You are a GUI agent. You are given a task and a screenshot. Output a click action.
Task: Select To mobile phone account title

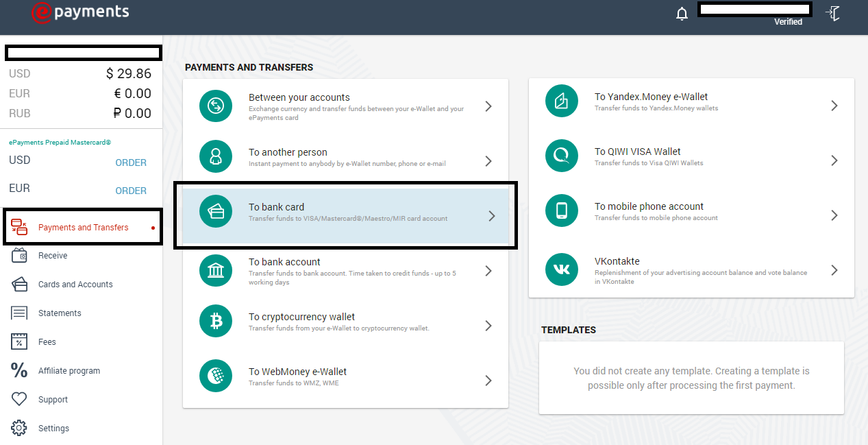[x=649, y=206]
